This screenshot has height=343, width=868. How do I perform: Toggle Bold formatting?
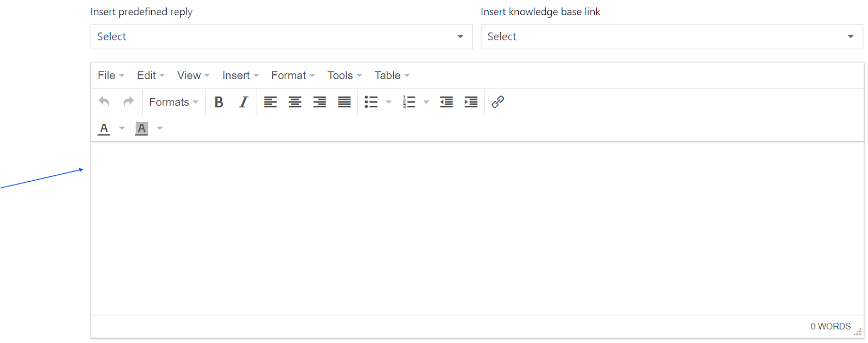pyautogui.click(x=219, y=102)
